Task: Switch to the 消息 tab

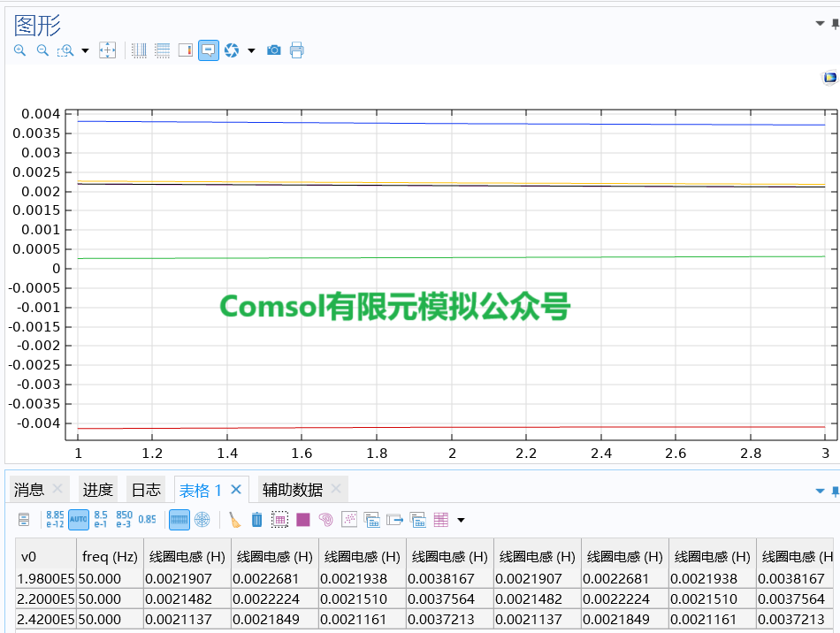Action: pos(29,490)
